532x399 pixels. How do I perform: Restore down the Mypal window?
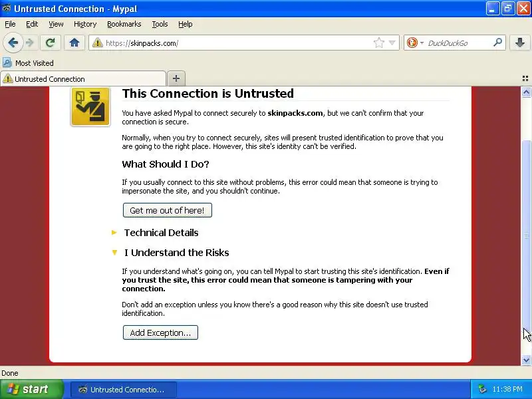(x=507, y=9)
